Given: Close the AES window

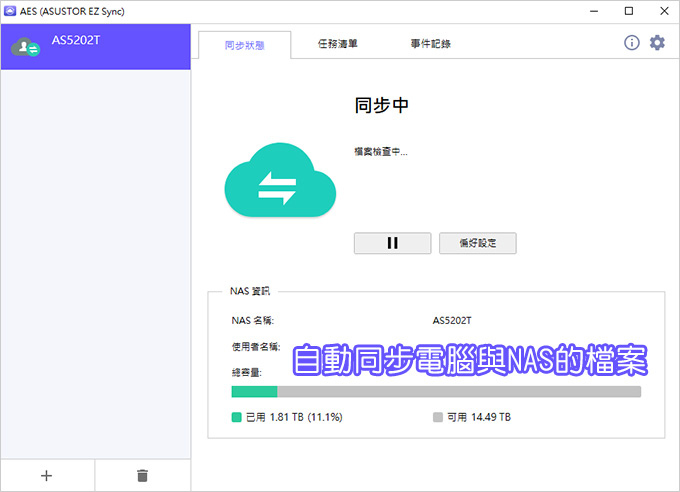Looking at the screenshot, I should point(664,11).
